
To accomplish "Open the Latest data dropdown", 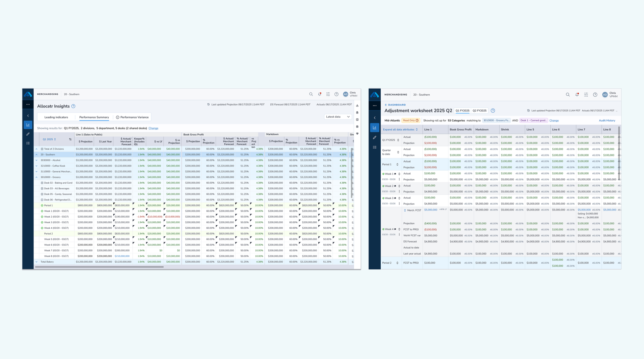I will coord(338,117).
